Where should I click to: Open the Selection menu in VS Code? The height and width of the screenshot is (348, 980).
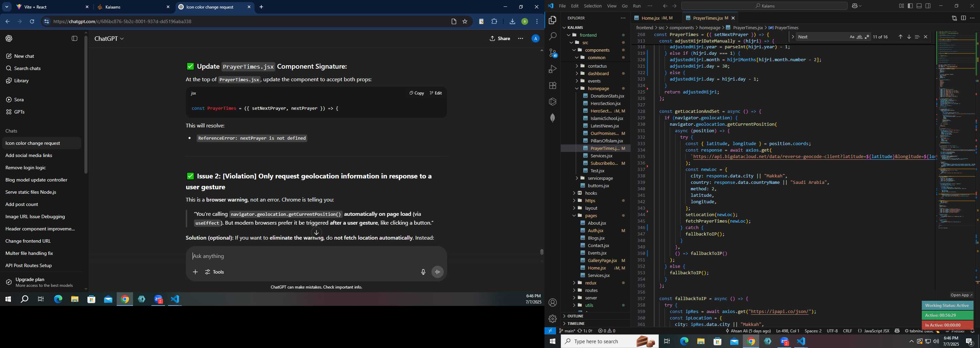click(593, 6)
